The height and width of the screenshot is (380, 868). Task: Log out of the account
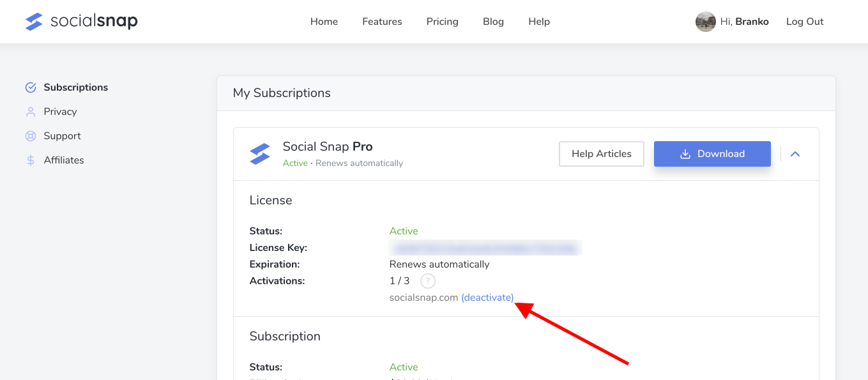(x=804, y=21)
